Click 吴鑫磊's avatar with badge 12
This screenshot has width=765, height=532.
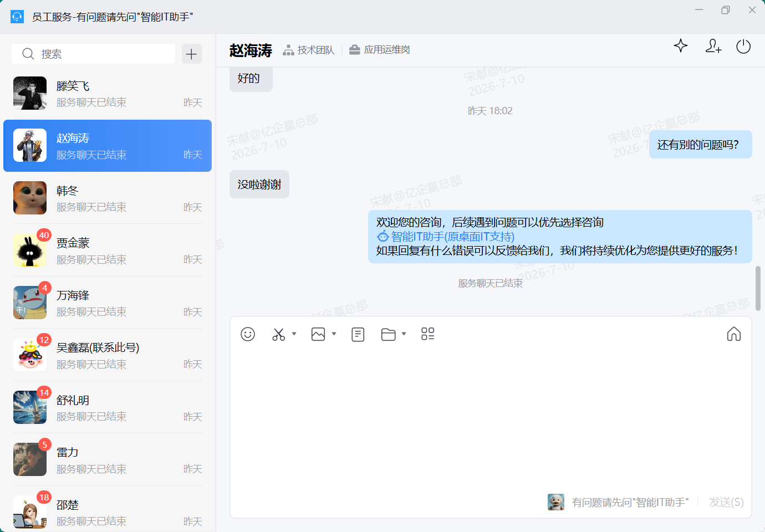(x=30, y=355)
